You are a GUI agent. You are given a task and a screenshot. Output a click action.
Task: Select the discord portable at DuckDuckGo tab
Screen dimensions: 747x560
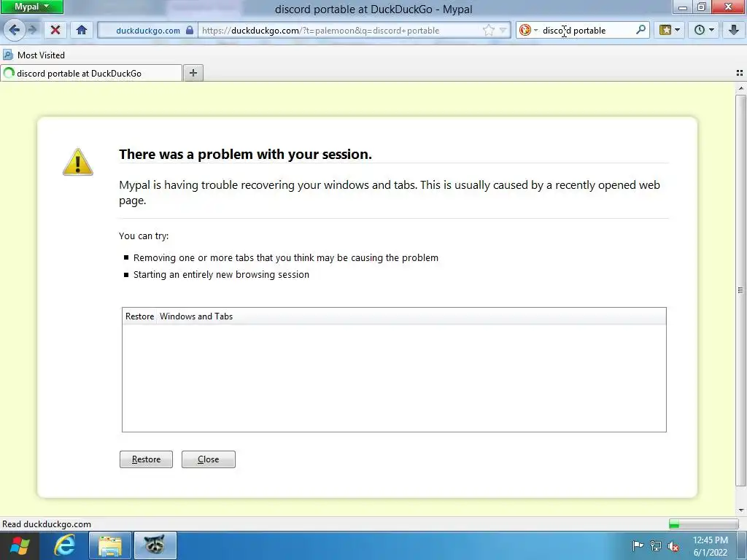[91, 74]
